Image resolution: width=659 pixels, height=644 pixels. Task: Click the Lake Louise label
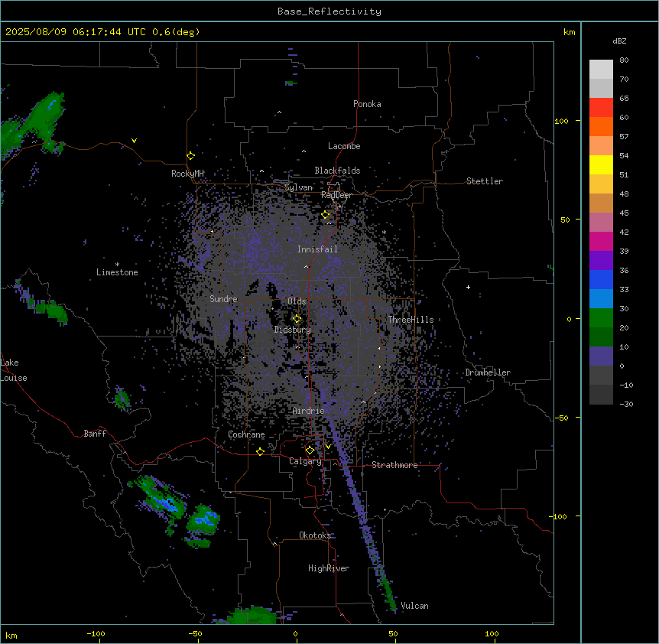point(14,370)
